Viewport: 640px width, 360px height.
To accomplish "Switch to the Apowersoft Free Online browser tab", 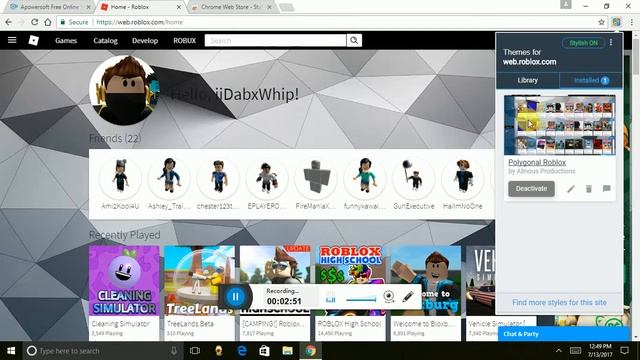I will tap(49, 7).
